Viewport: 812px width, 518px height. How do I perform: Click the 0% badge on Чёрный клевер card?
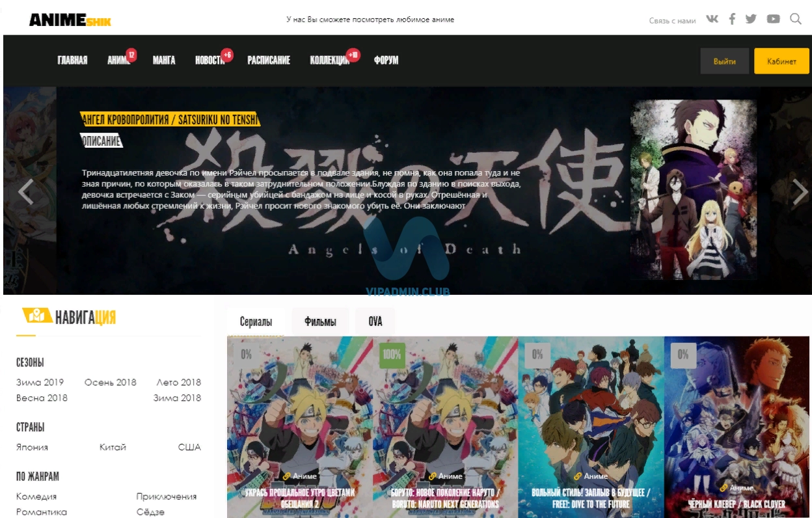[683, 355]
